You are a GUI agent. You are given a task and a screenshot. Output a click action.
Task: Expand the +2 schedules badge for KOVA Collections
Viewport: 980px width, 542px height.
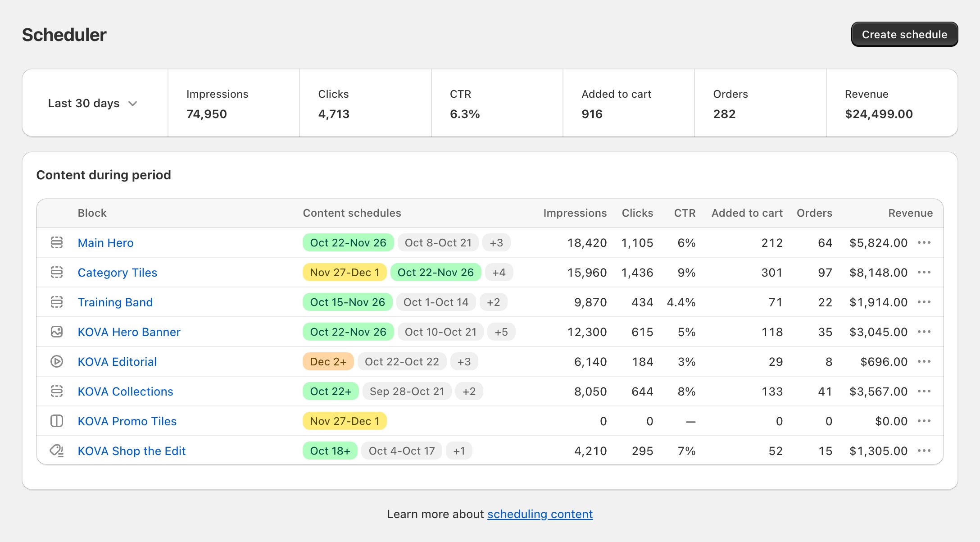coord(469,392)
